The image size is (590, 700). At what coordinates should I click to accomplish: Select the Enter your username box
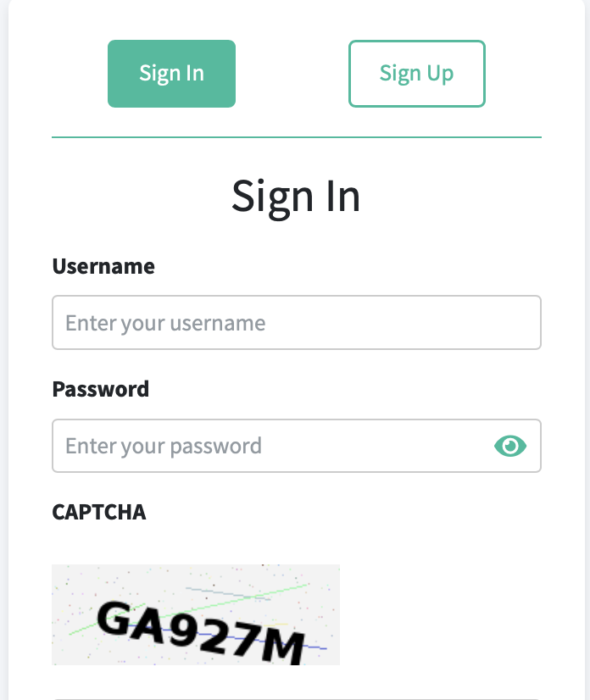(296, 322)
